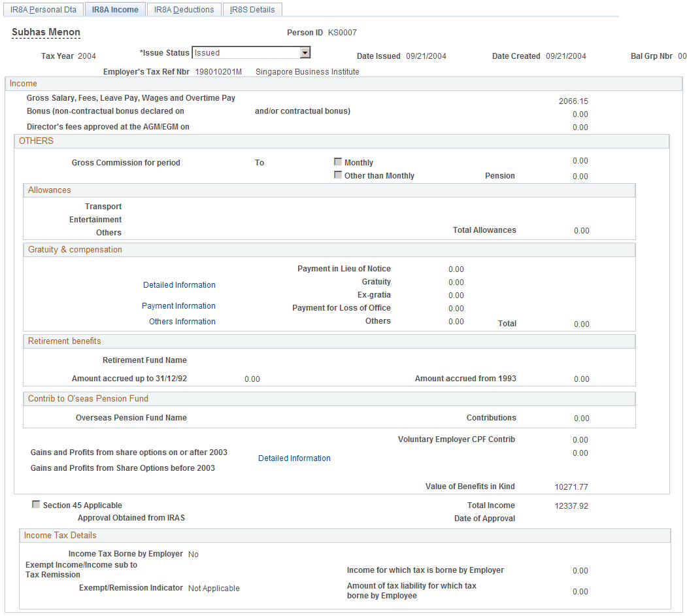Open Detailed Information for share options
This screenshot has height=616, width=687.
[294, 458]
